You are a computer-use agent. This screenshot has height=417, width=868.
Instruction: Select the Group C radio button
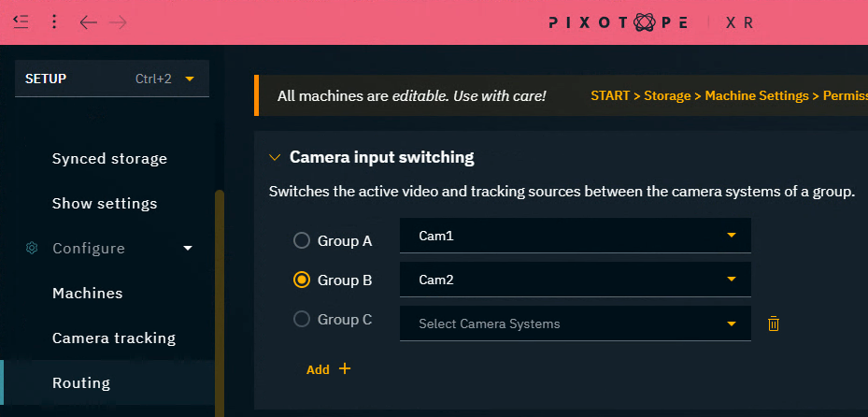tap(302, 319)
